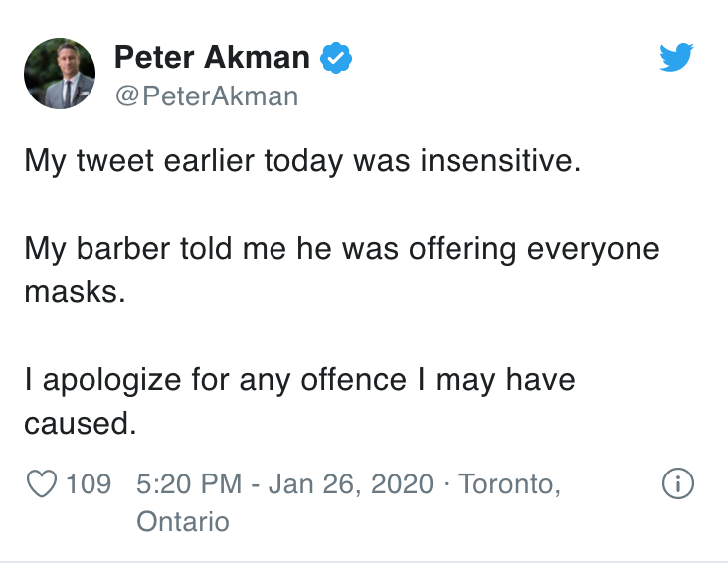Click the sentence about the insensitive tweet
This screenshot has width=728, height=569.
point(302,161)
